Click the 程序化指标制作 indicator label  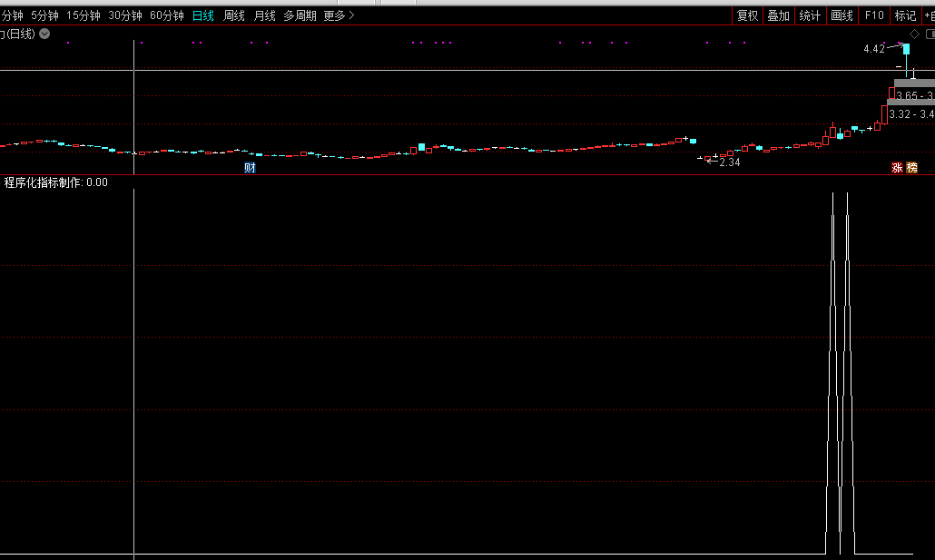44,182
